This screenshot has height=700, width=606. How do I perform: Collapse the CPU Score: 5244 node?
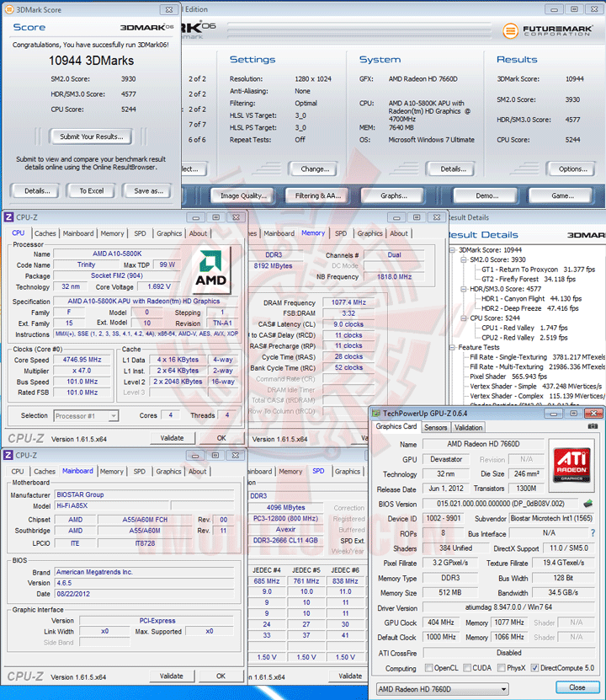463,318
